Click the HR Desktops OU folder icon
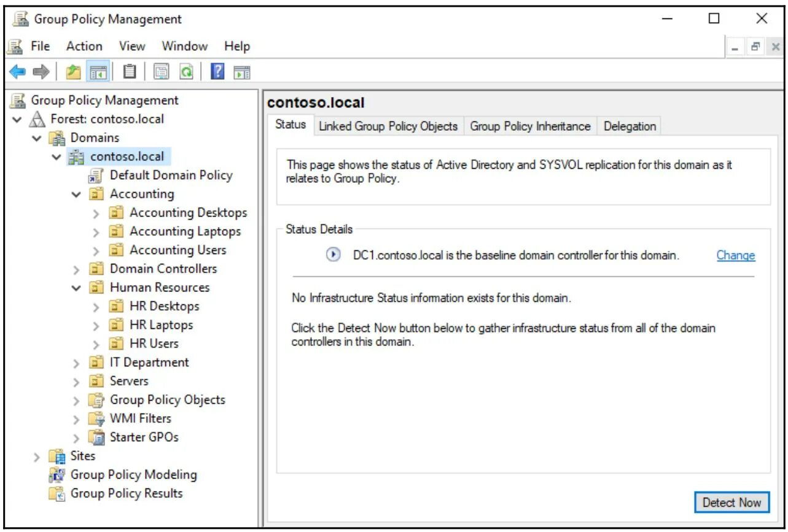The height and width of the screenshot is (532, 788). tap(116, 306)
